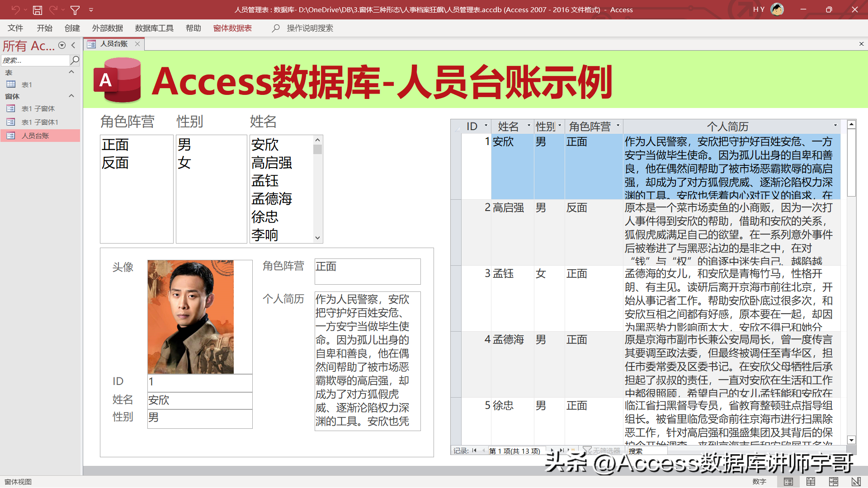Switch to the 开始 ribbon tab
This screenshot has width=868, height=488.
[x=44, y=28]
